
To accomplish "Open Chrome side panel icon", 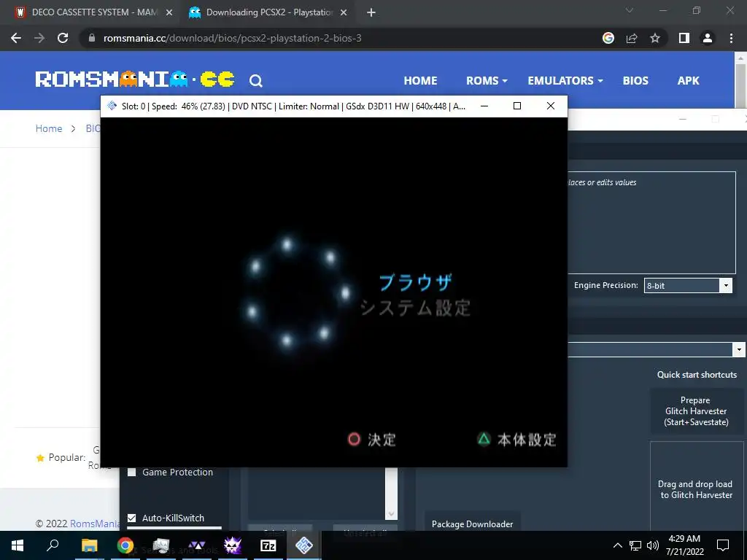I will (684, 38).
